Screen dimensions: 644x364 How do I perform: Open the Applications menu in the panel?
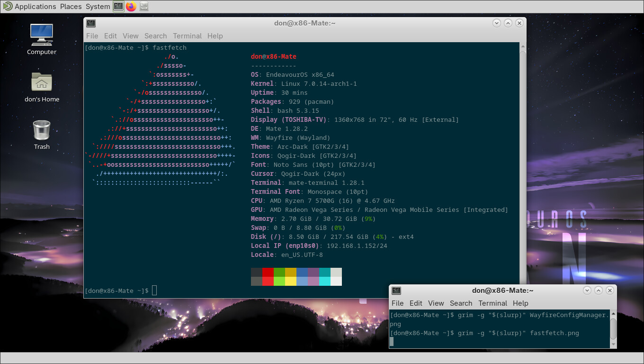point(36,7)
